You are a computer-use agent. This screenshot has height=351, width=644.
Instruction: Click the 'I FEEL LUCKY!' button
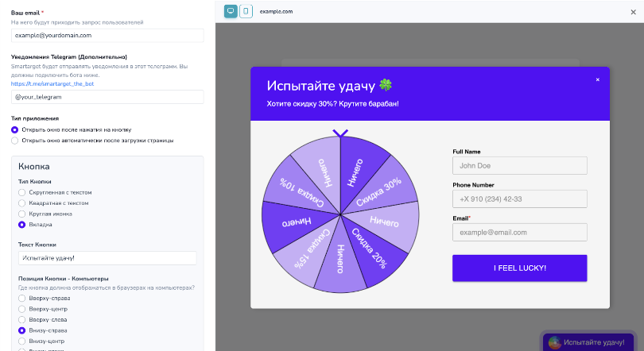tap(519, 268)
